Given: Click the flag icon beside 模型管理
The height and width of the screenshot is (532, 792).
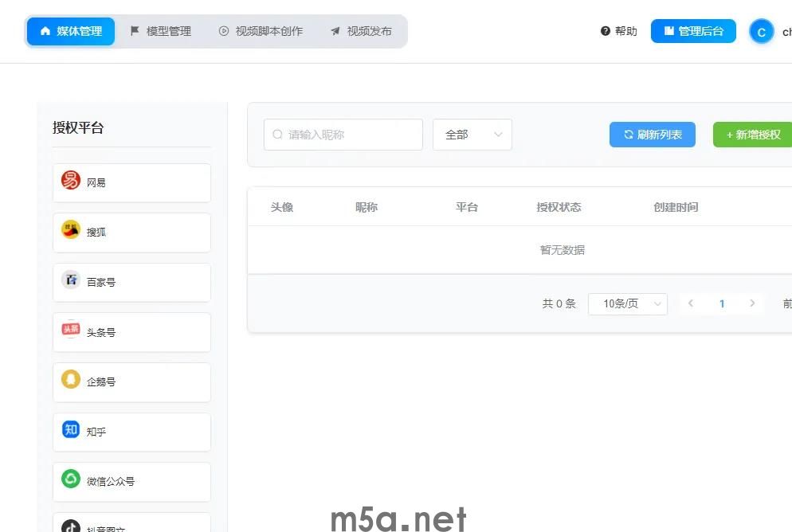Looking at the screenshot, I should 135,31.
